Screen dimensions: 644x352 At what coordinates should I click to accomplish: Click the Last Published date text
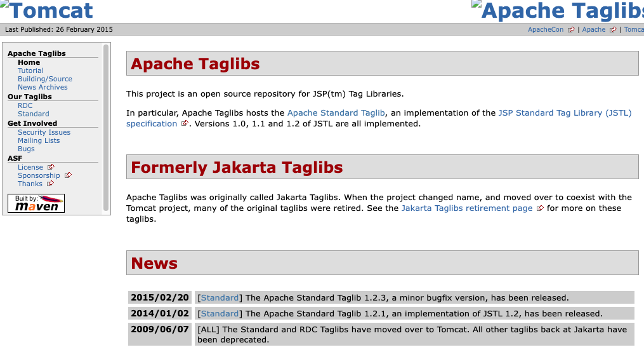[59, 30]
